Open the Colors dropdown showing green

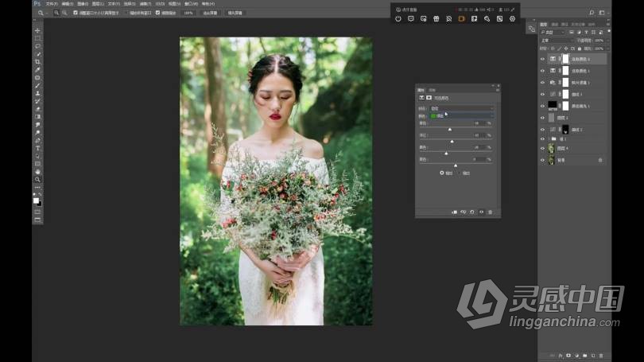coord(462,116)
